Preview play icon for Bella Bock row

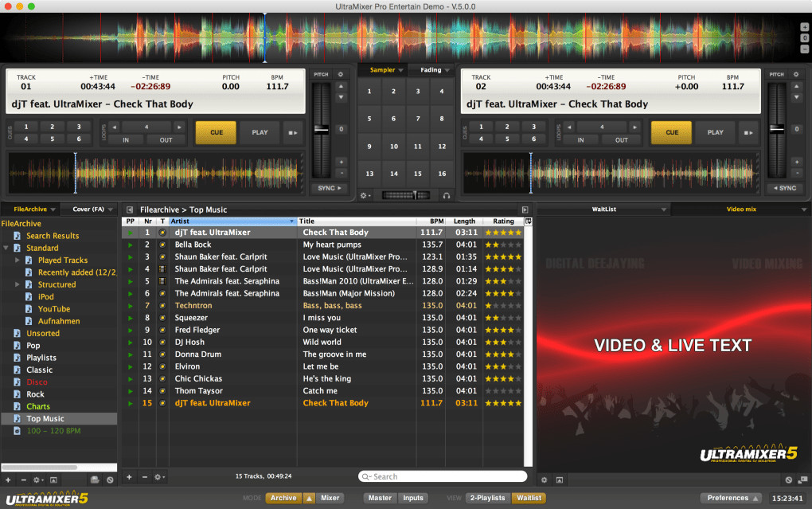130,245
